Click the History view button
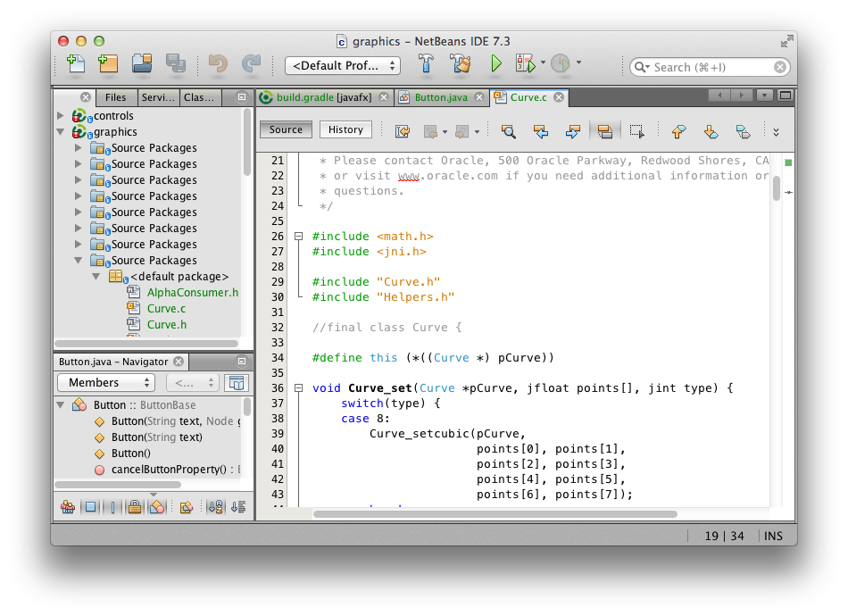Screen dimensions: 848x616 tap(345, 129)
